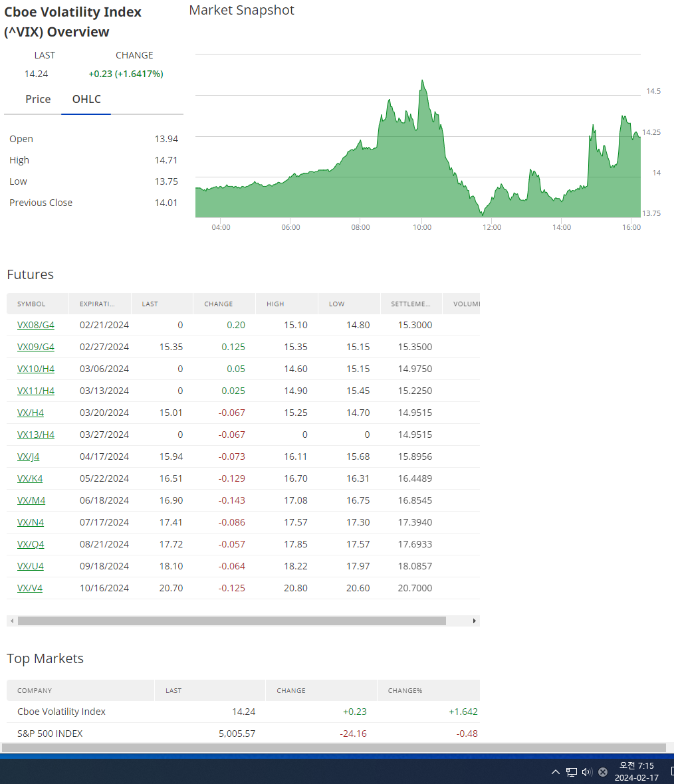Click the +0.23 (+1.6417%) change value
Viewport: 674px width, 784px height.
[126, 74]
